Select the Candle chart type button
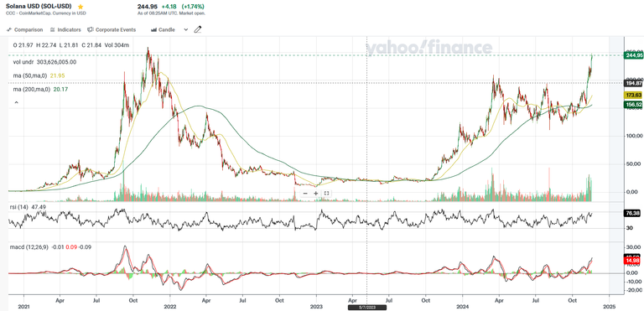The image size is (644, 311). click(x=163, y=30)
